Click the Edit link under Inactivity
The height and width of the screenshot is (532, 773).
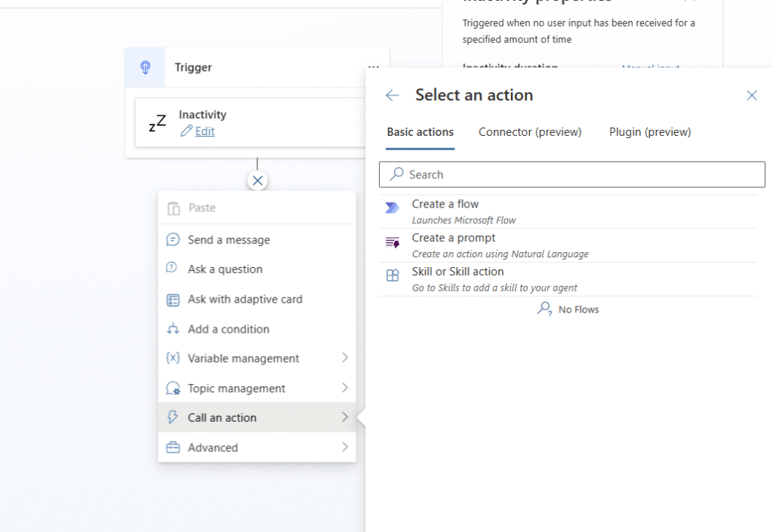click(x=205, y=131)
